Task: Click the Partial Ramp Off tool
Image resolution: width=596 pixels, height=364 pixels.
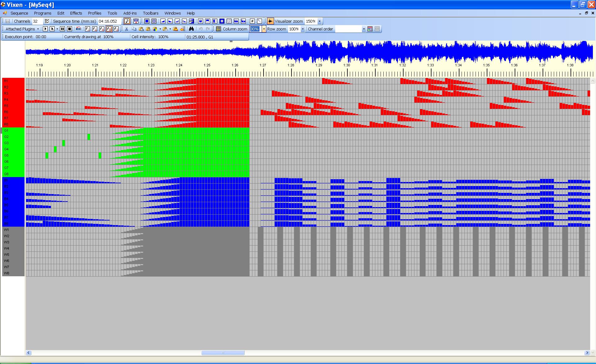Action: point(184,21)
